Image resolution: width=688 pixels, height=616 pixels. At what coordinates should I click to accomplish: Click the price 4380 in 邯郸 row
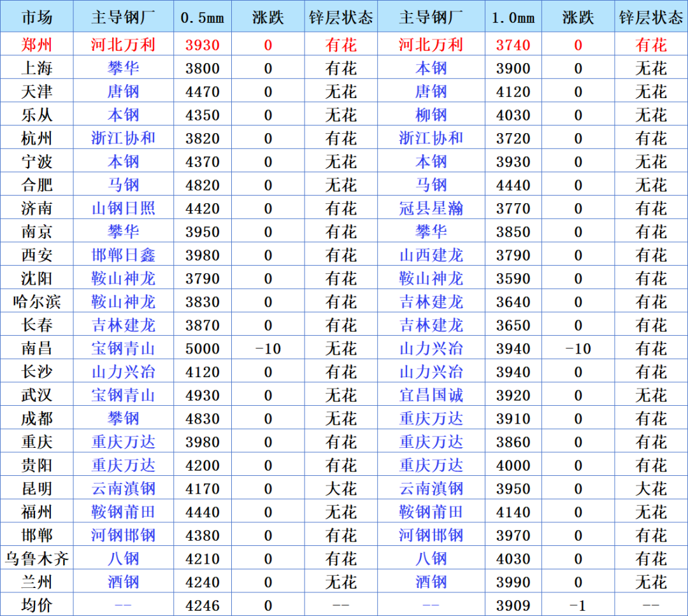203,535
